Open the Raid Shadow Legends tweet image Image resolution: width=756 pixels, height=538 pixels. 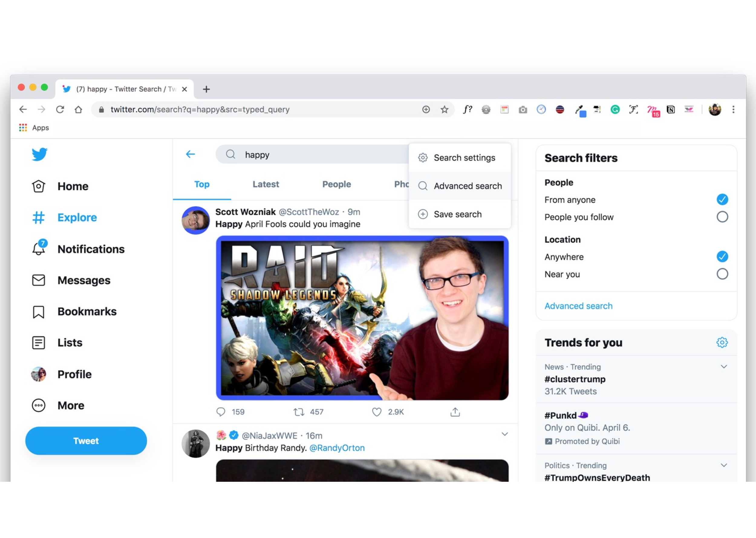pos(362,318)
